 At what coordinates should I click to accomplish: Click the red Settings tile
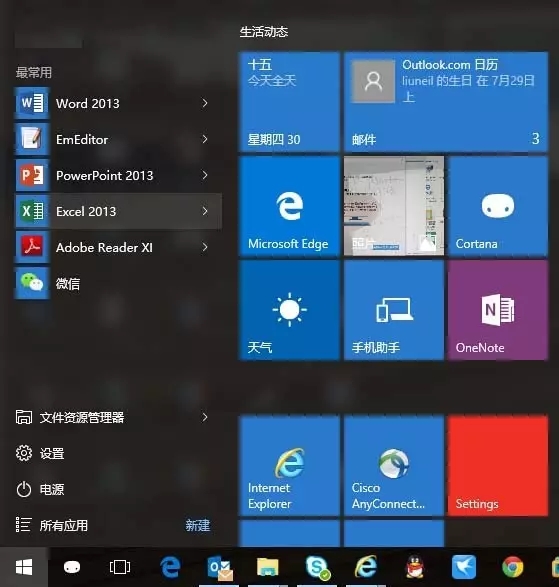[x=498, y=466]
